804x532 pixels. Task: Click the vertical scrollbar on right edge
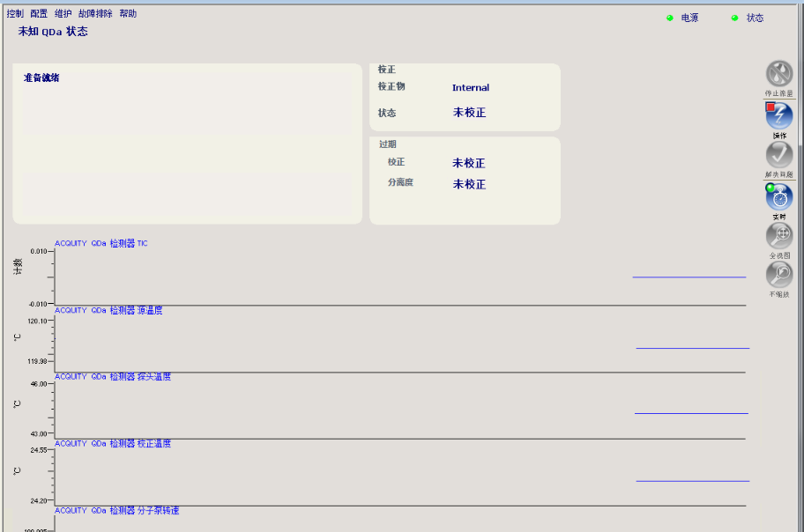point(800,264)
